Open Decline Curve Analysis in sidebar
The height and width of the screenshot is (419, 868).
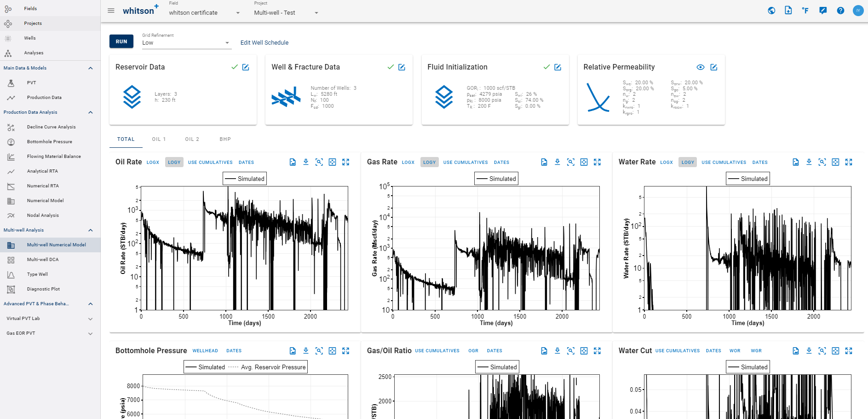pos(50,127)
